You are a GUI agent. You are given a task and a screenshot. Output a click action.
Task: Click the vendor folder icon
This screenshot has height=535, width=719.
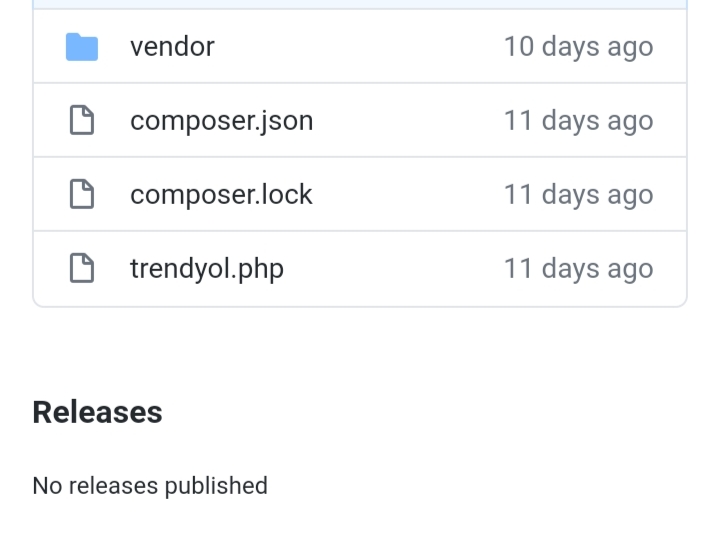pyautogui.click(x=82, y=47)
